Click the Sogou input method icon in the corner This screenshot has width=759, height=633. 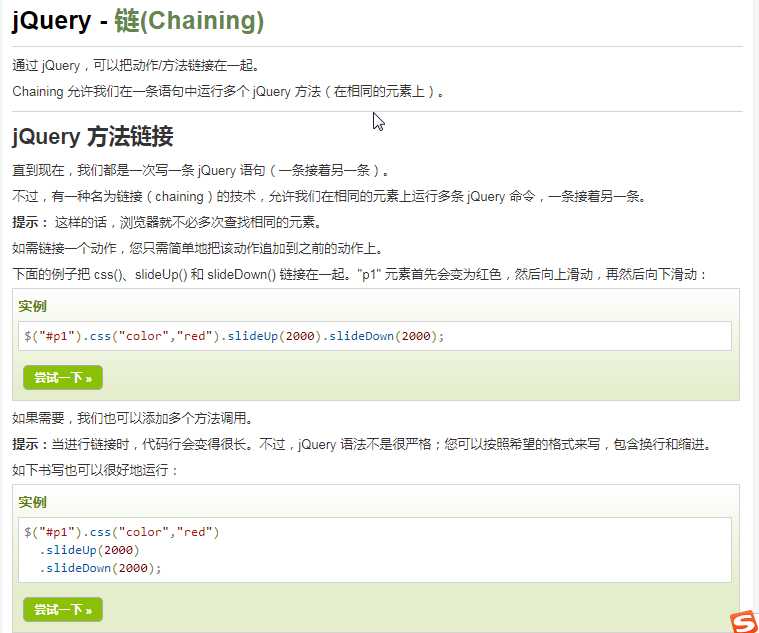[744, 622]
